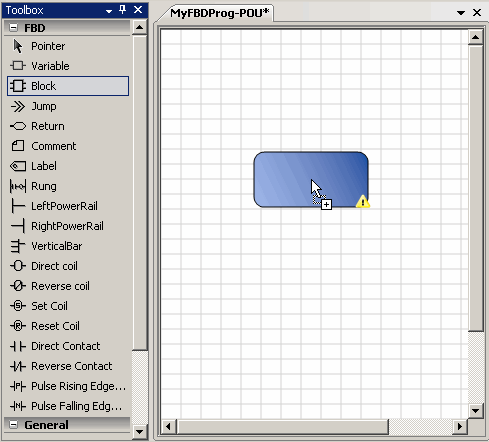The width and height of the screenshot is (489, 442).
Task: Click the Jump label text
Action: tap(44, 106)
